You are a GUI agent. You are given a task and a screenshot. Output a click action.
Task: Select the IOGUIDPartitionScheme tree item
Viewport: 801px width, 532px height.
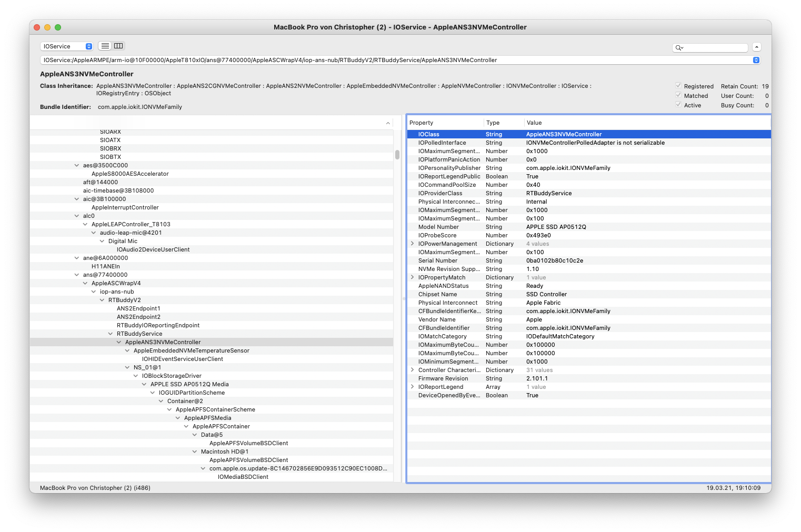[x=192, y=393]
